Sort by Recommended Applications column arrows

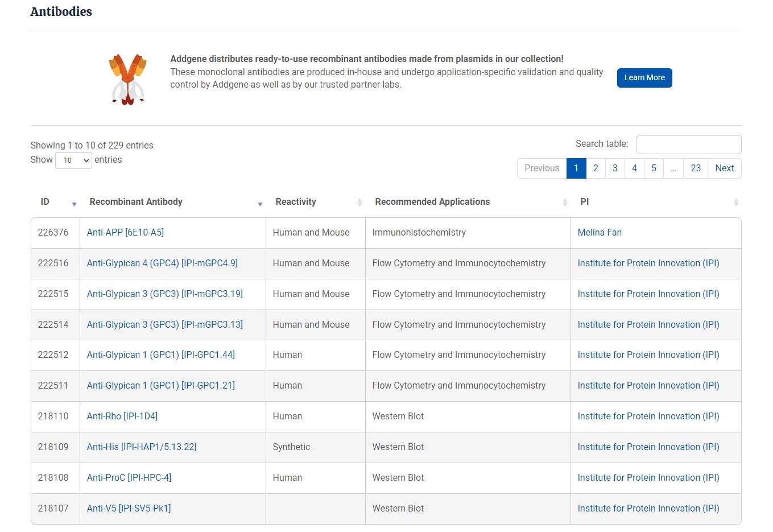tap(565, 203)
